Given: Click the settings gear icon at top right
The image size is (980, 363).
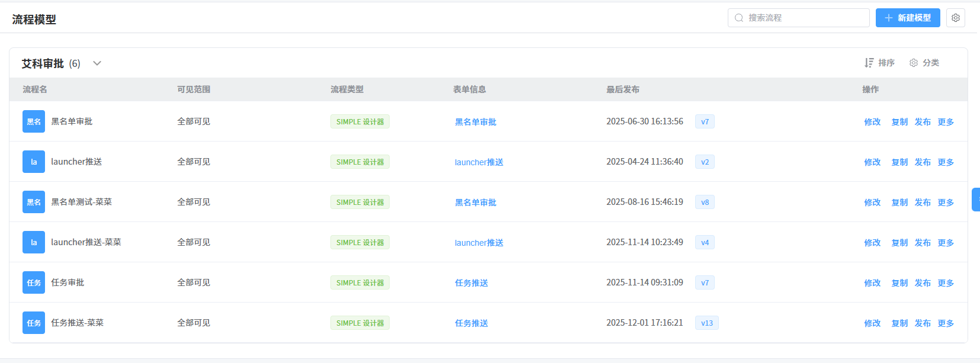Looking at the screenshot, I should point(956,18).
